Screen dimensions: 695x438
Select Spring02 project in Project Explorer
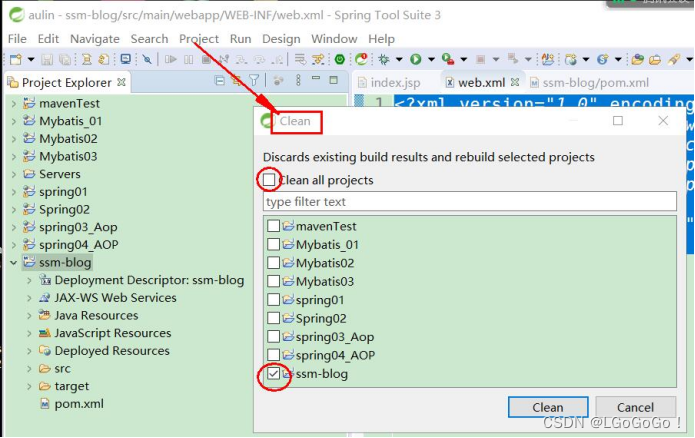point(57,209)
